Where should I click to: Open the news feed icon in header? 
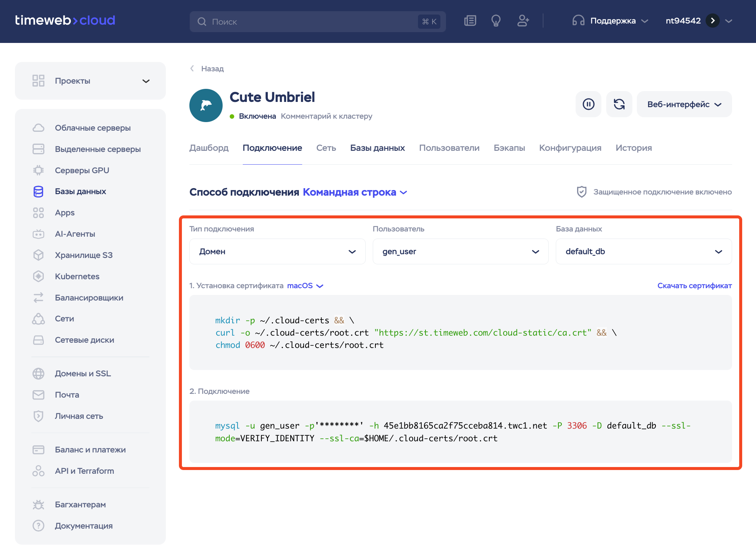(x=470, y=21)
